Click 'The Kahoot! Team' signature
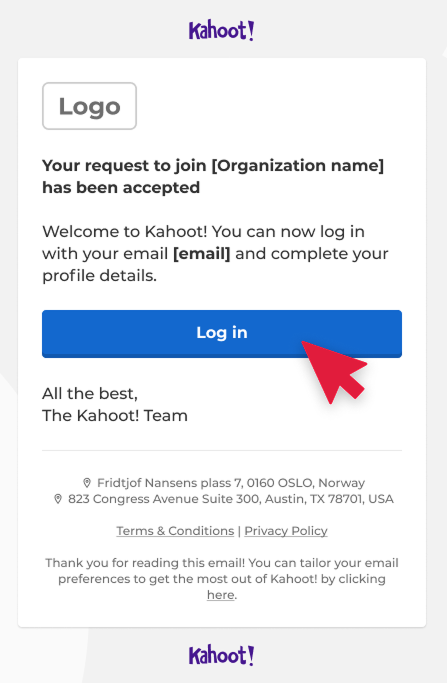Screen dimensions: 447x683 (x=115, y=416)
